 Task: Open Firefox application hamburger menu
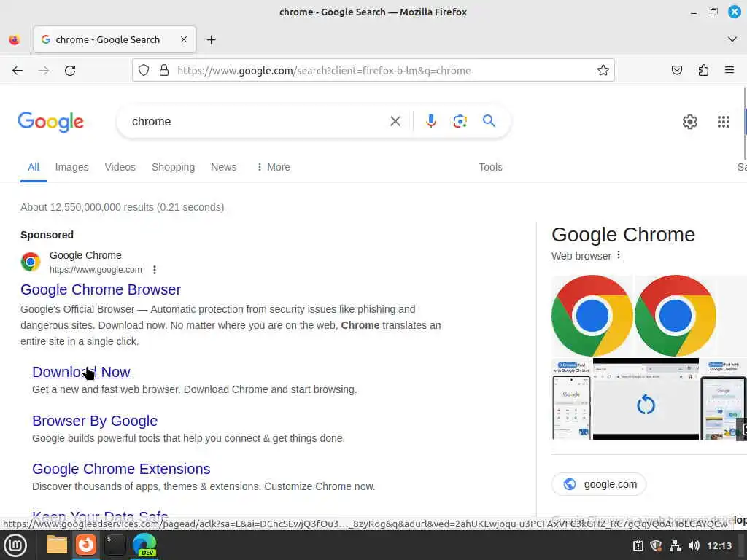coord(729,71)
